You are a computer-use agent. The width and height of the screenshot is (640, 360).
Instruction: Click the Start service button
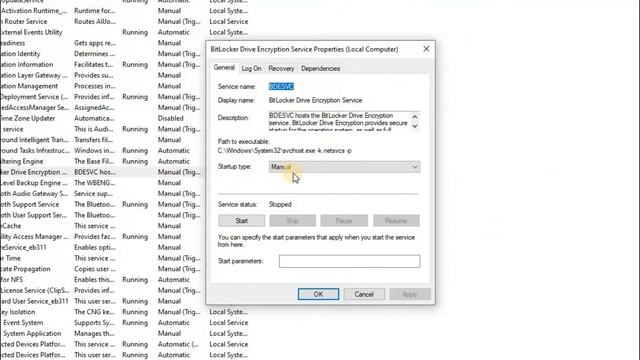[x=241, y=221]
